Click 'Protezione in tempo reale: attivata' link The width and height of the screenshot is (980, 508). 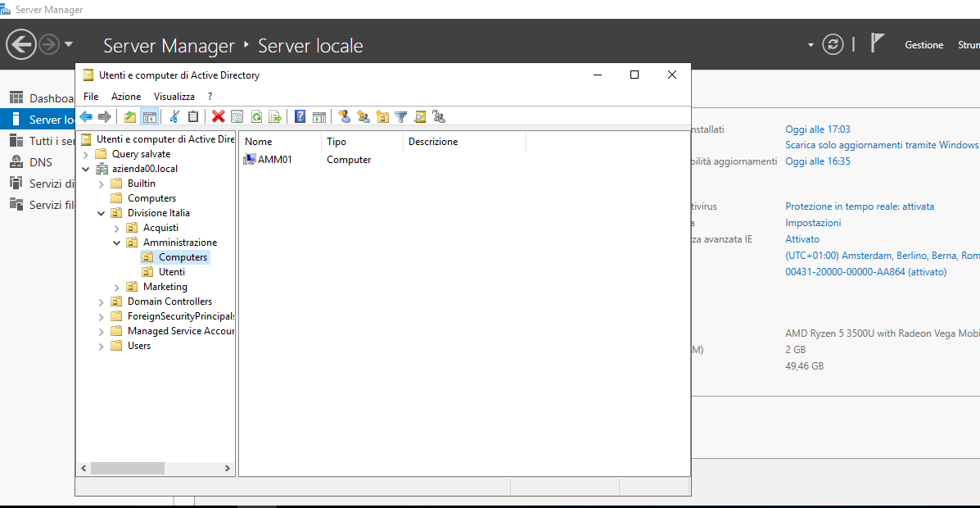click(860, 206)
